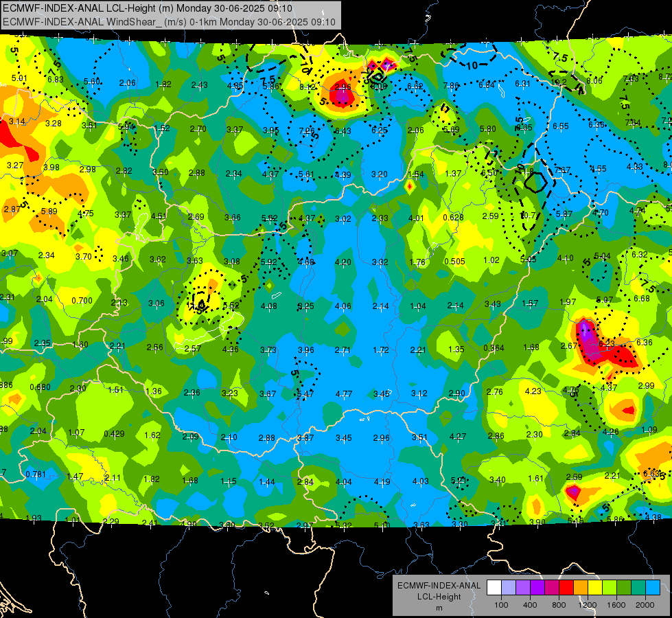This screenshot has height=618, width=672.
Task: Click the wind shear value '2.57'
Action: pyautogui.click(x=192, y=349)
